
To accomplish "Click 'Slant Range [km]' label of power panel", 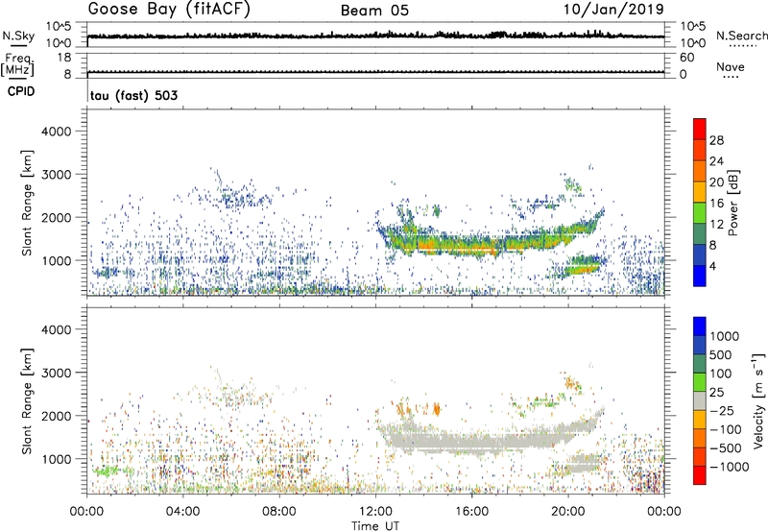I will coord(27,203).
